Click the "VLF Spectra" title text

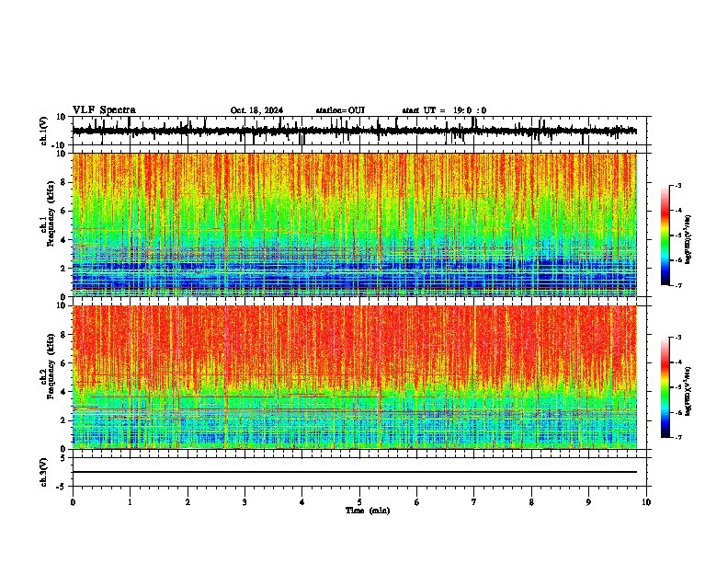[104, 110]
